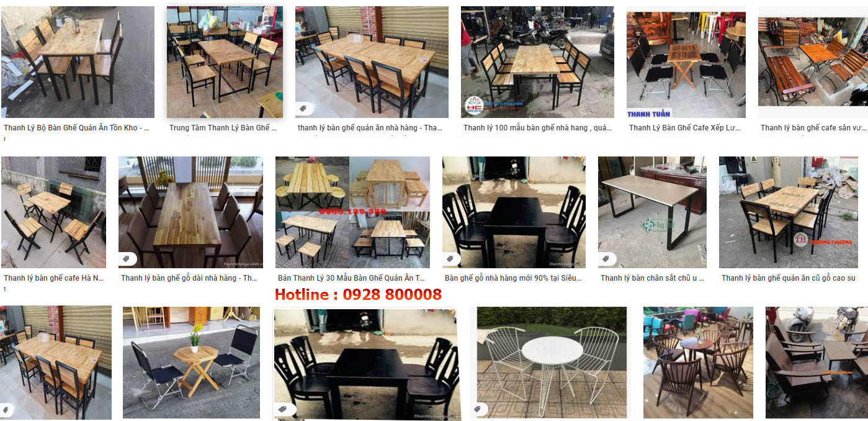The width and height of the screenshot is (868, 421).
Task: Open the 'Thanh lý 100 mẫu bàn ghế nhà hang' link
Action: [x=537, y=128]
